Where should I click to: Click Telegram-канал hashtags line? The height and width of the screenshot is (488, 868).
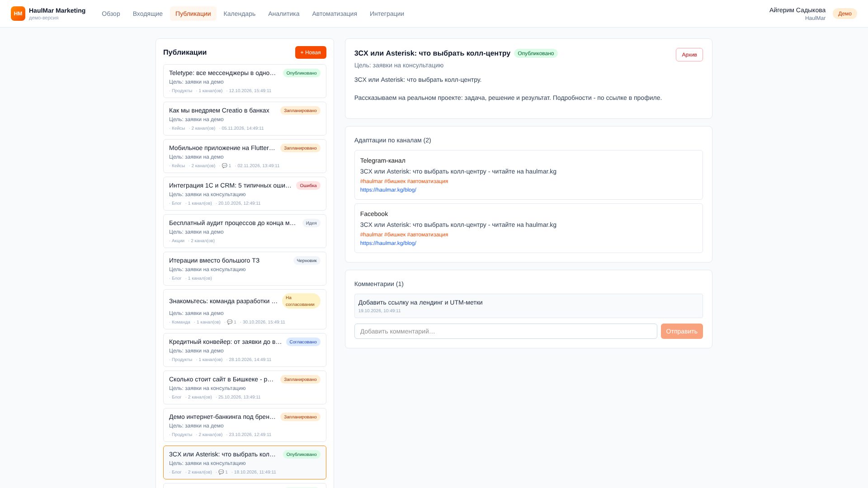tap(404, 181)
